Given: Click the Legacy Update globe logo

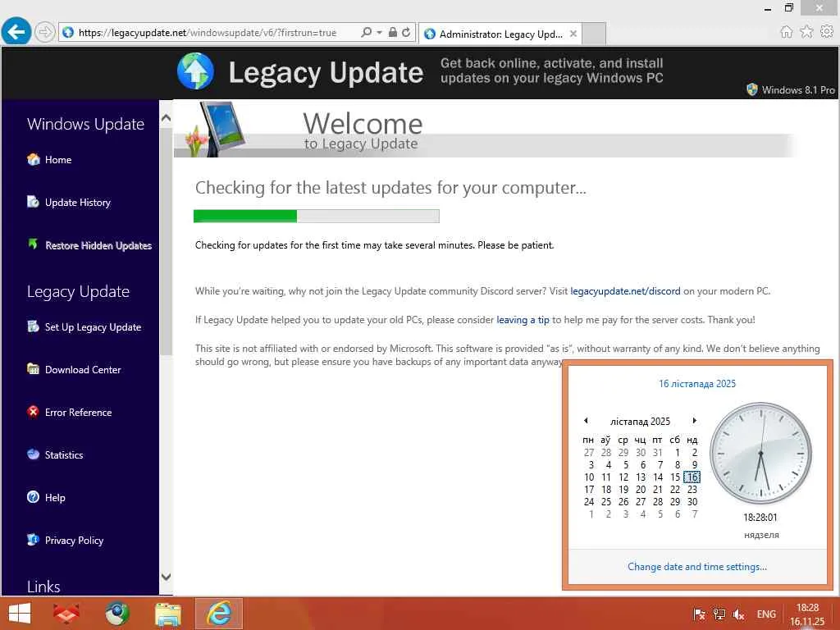Looking at the screenshot, I should [195, 71].
